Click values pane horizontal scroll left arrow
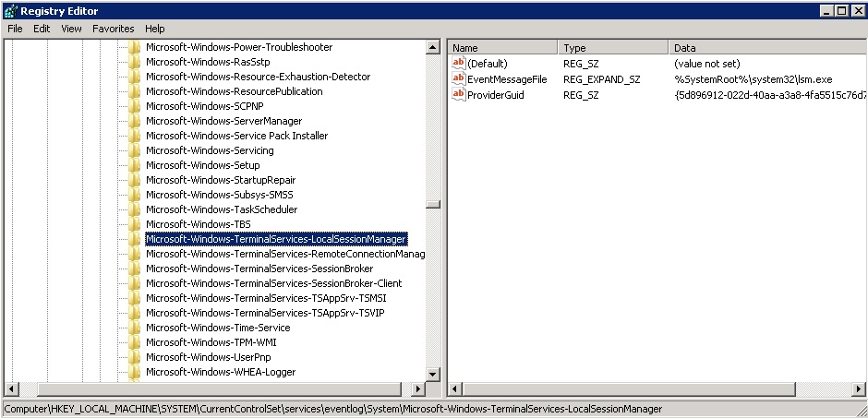868x418 pixels. [x=454, y=388]
